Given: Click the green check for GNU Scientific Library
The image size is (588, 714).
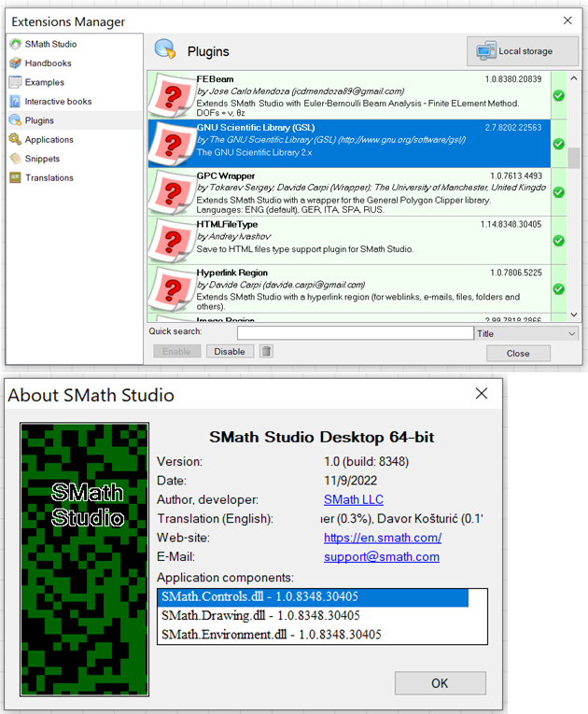Looking at the screenshot, I should (558, 144).
